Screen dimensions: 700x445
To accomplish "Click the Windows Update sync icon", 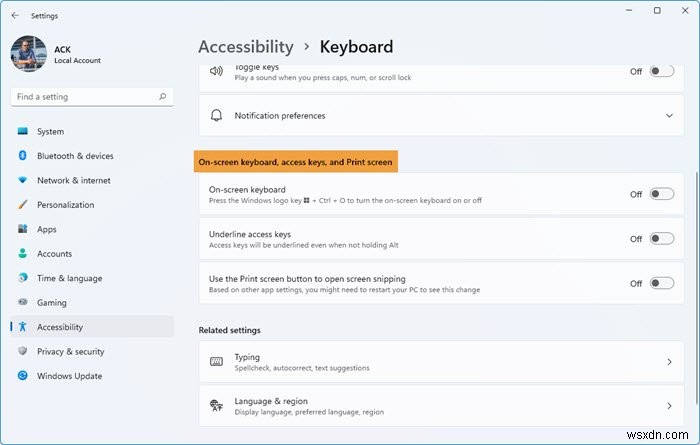I will [x=22, y=376].
